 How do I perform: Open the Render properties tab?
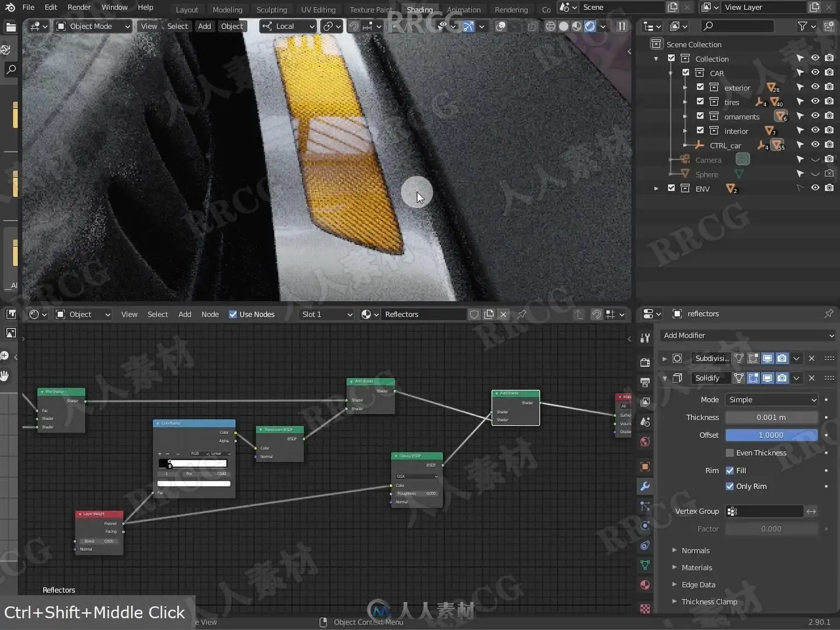tap(645, 363)
